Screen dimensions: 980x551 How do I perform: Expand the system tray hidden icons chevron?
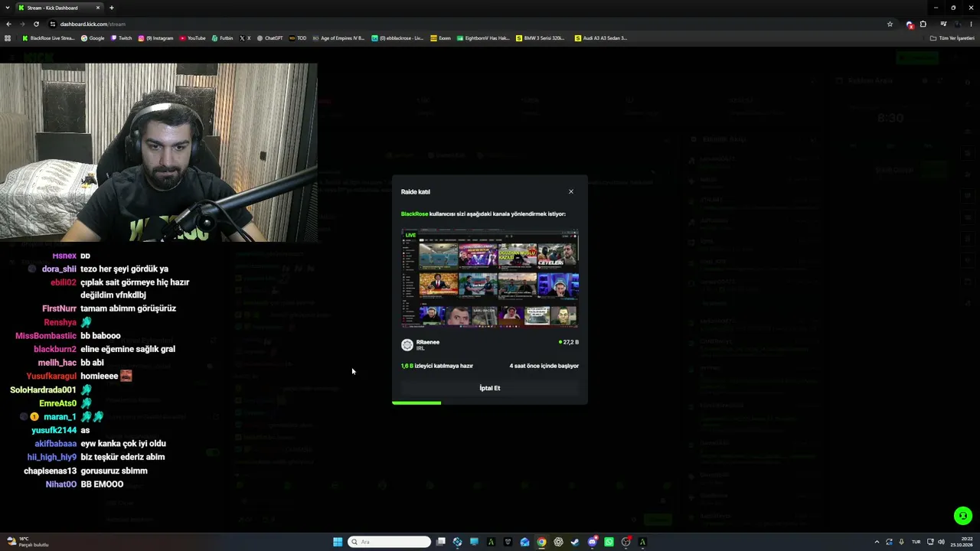877,542
